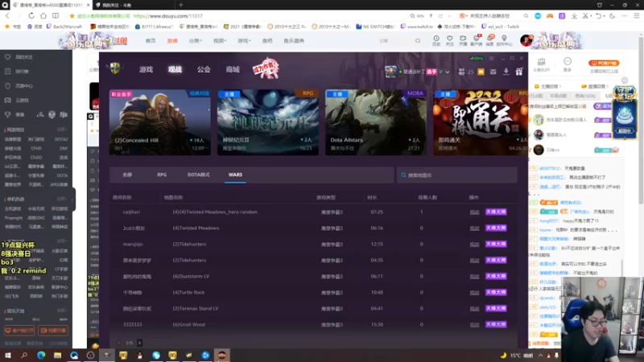Screen dimensions: 644x362
Task: Click the player avatar in client header
Action: pyautogui.click(x=390, y=72)
